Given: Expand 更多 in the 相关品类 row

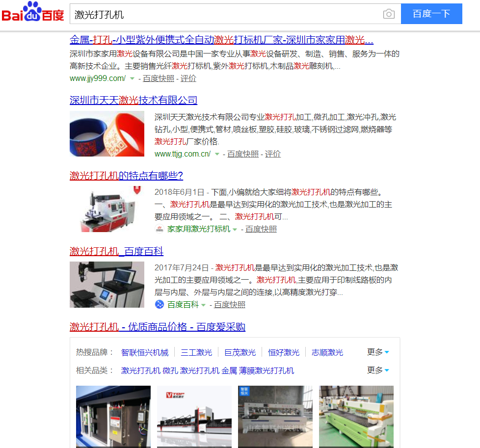Looking at the screenshot, I should (x=378, y=370).
